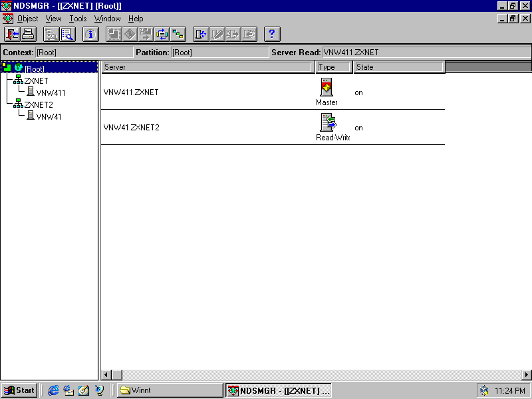Image resolution: width=532 pixels, height=399 pixels.
Task: Select [Root] in the tree
Action: tap(35, 69)
